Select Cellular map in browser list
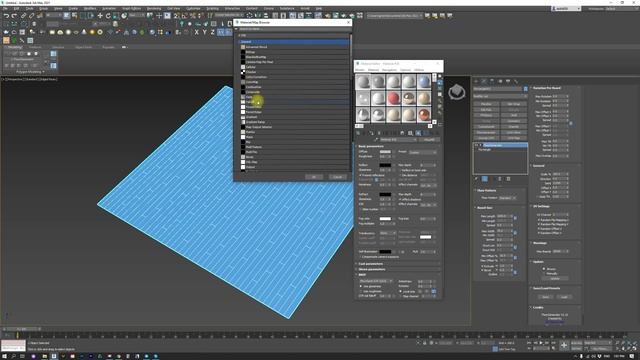 point(294,67)
